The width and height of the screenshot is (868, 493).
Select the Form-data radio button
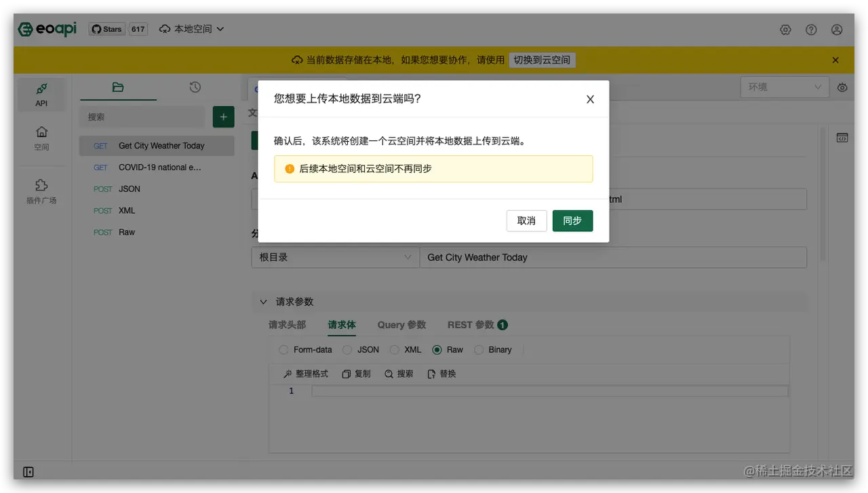pyautogui.click(x=283, y=350)
